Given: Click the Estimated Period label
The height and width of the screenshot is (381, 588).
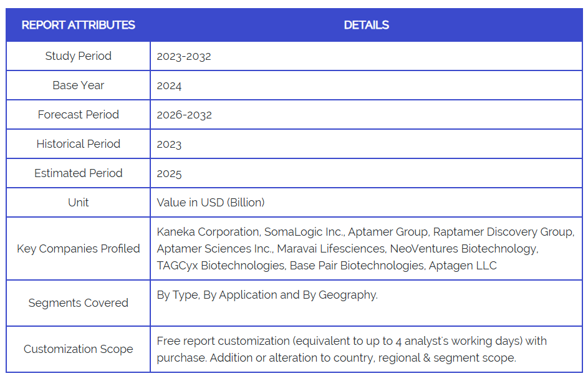Looking at the screenshot, I should 78,173.
